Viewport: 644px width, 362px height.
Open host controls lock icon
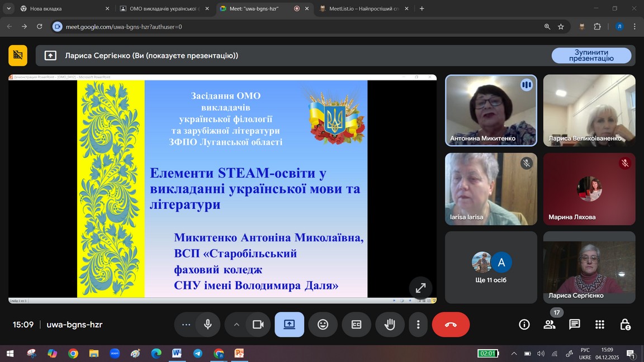pos(625,325)
